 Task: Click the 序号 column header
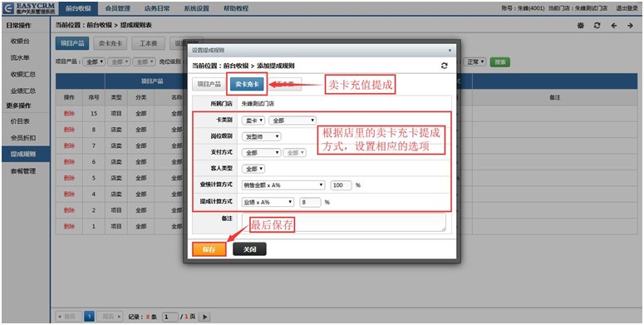[94, 97]
